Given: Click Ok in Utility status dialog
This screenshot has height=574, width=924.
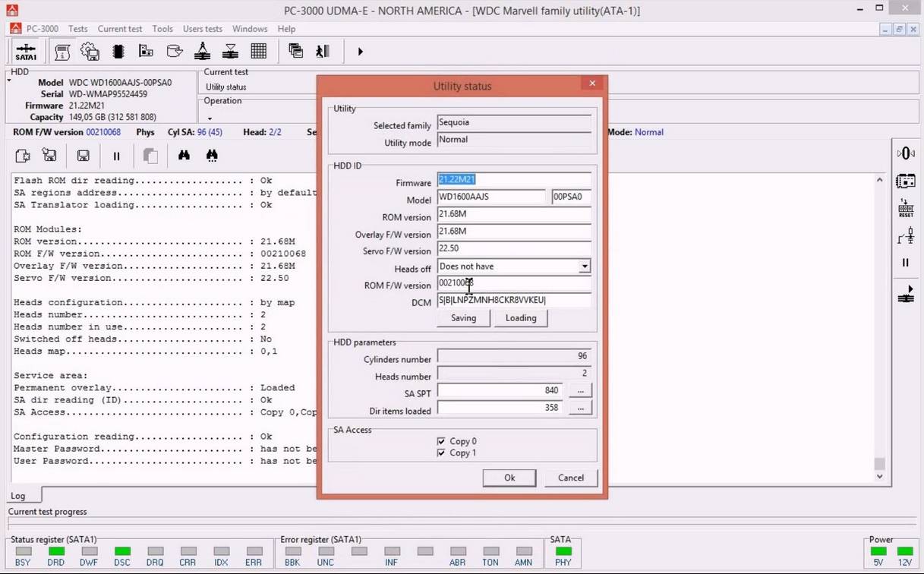Looking at the screenshot, I should pos(509,478).
